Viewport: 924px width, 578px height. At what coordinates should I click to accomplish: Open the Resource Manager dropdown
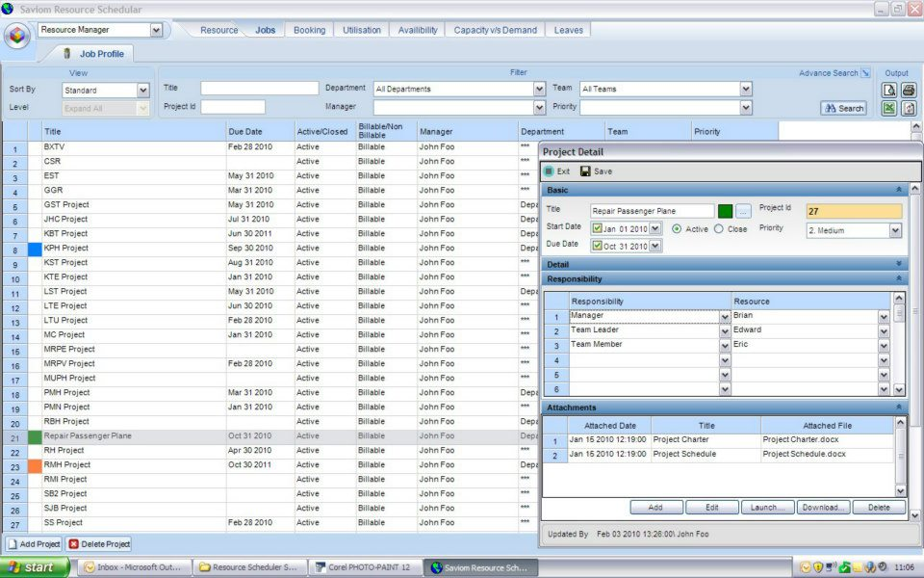click(156, 30)
